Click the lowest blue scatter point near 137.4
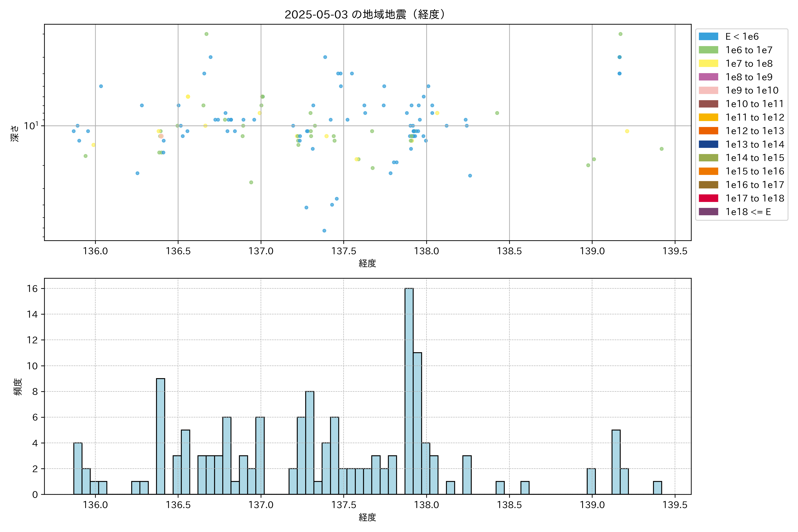The image size is (798, 532). pos(324,231)
